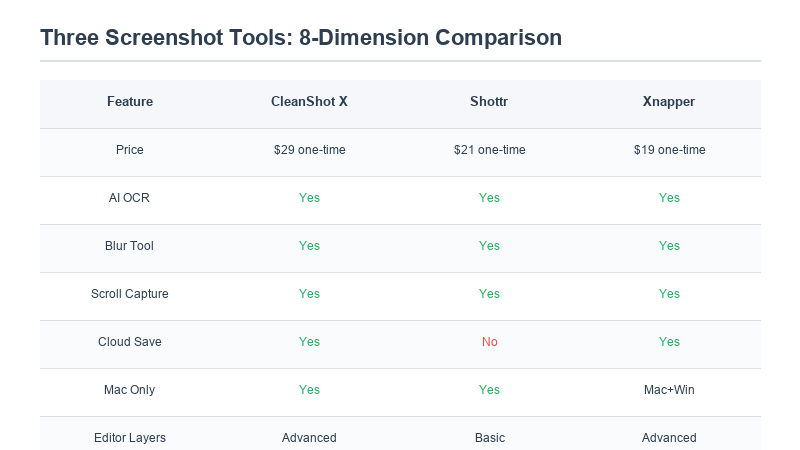Image resolution: width=800 pixels, height=450 pixels.
Task: Click the Scroll Capture row label
Action: [130, 293]
